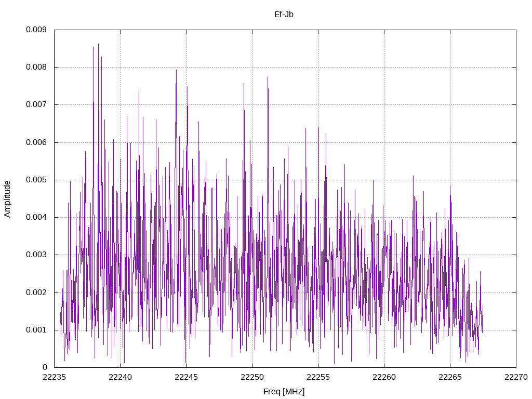Click the x-axis tick label 22235
The image size is (532, 399).
54,377
